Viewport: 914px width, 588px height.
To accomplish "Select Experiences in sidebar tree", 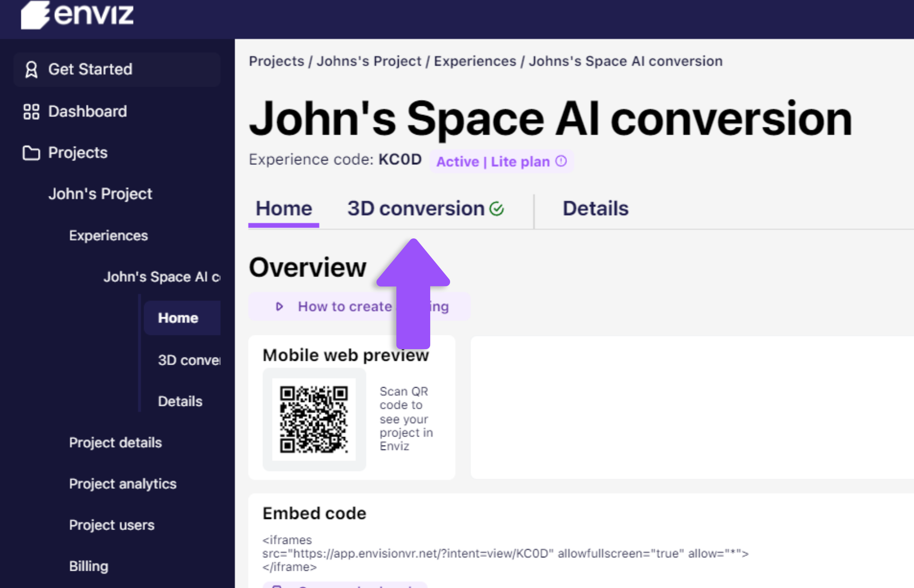I will point(109,235).
